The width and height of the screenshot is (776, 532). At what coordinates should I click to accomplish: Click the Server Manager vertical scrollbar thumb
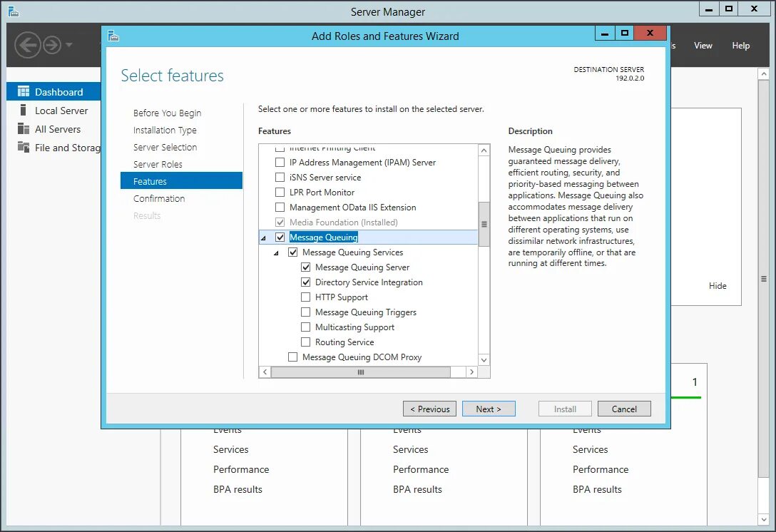click(x=763, y=279)
